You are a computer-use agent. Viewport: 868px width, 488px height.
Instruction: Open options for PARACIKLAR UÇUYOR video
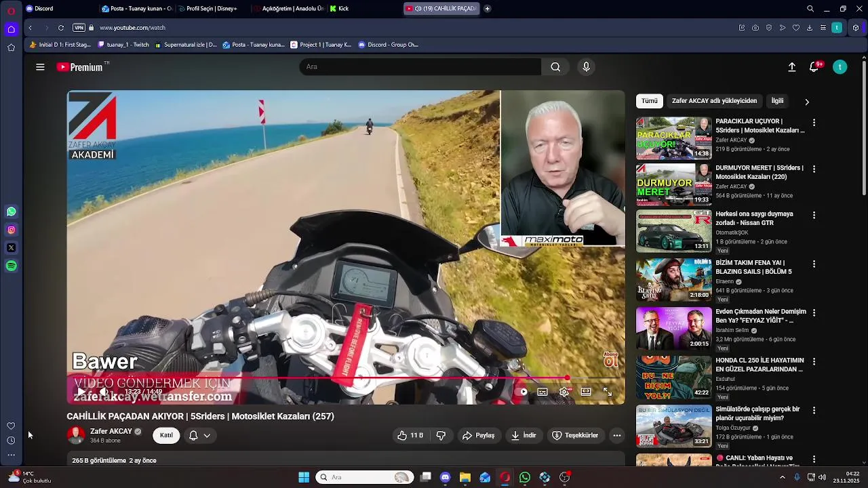click(x=814, y=123)
